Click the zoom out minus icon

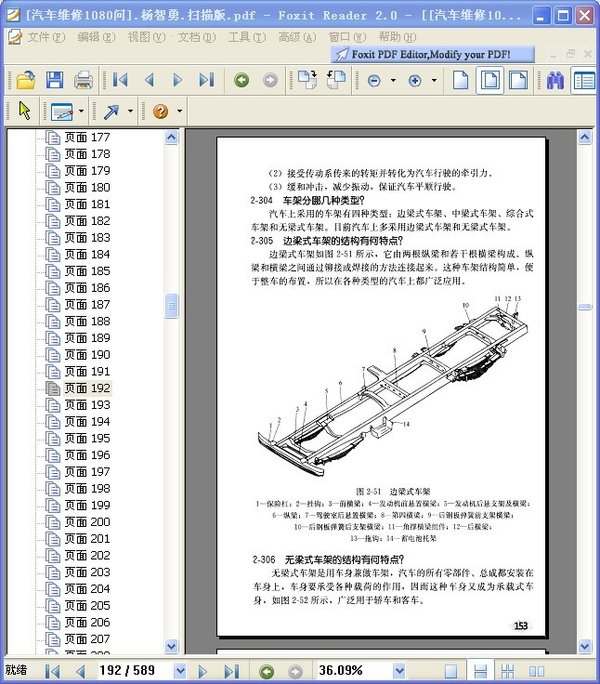click(x=374, y=80)
